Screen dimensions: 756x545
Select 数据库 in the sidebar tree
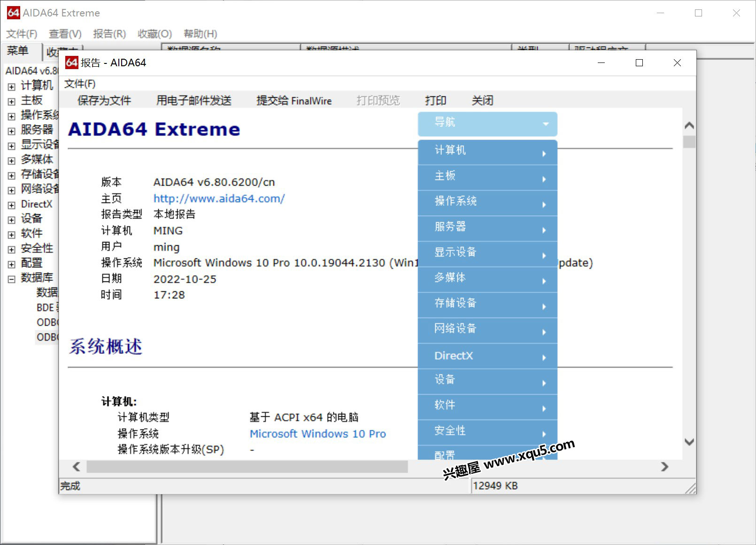37,278
